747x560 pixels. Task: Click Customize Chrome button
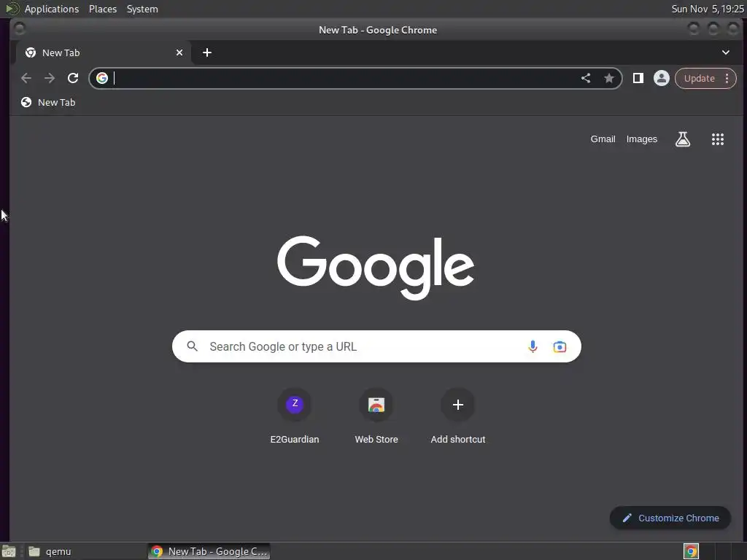pyautogui.click(x=670, y=518)
